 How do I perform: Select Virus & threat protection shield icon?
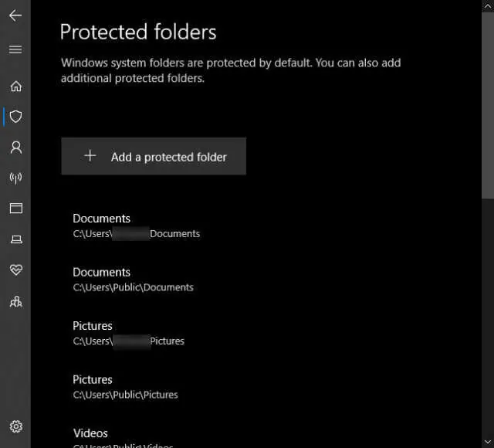pos(15,117)
